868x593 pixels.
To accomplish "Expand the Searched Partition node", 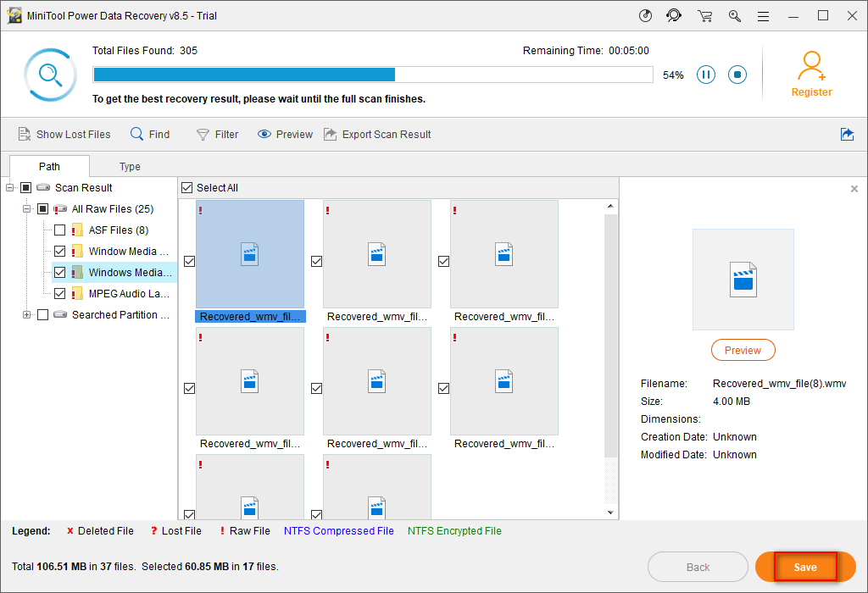I will 26,315.
